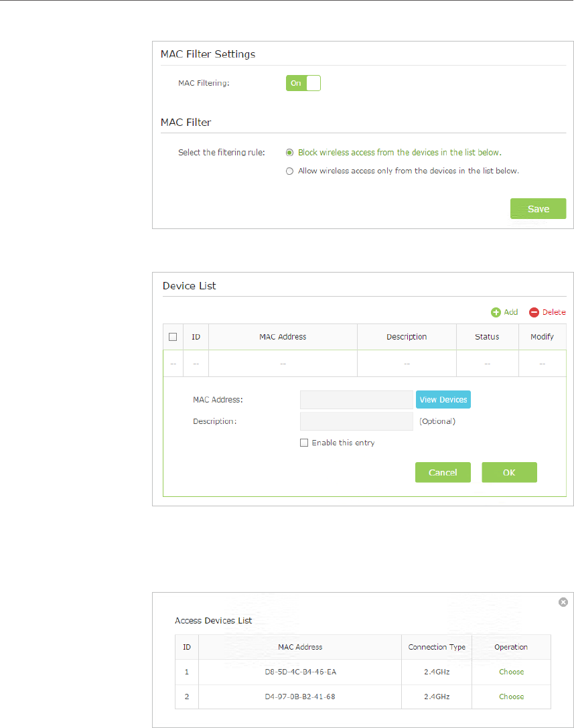Open the View Devices list
The width and height of the screenshot is (574, 728).
(443, 400)
